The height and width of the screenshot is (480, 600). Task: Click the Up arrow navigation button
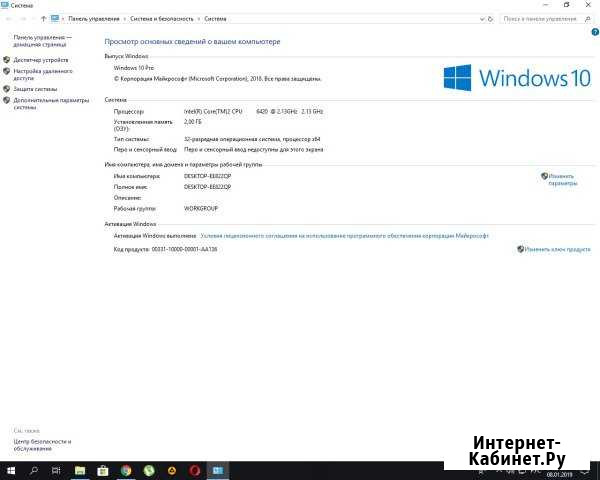(43, 19)
